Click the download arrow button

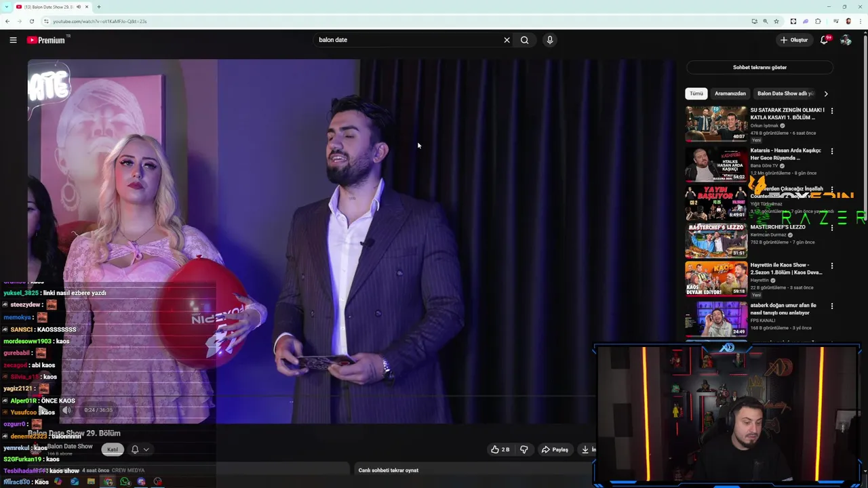click(x=586, y=449)
